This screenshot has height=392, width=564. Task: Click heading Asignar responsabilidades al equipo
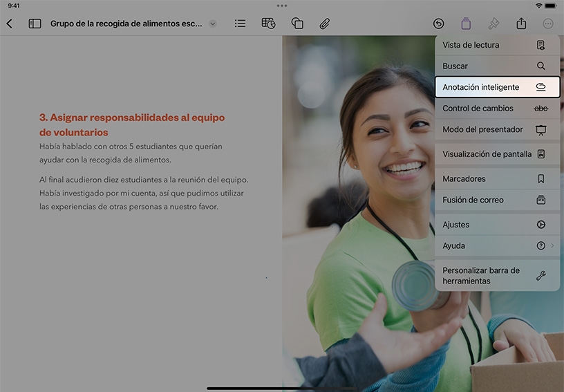(x=132, y=125)
